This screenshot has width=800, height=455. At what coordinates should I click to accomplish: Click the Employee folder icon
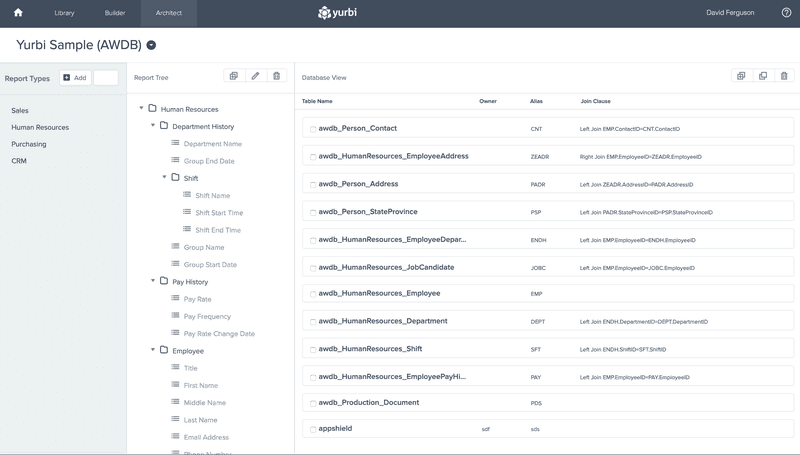(x=164, y=350)
